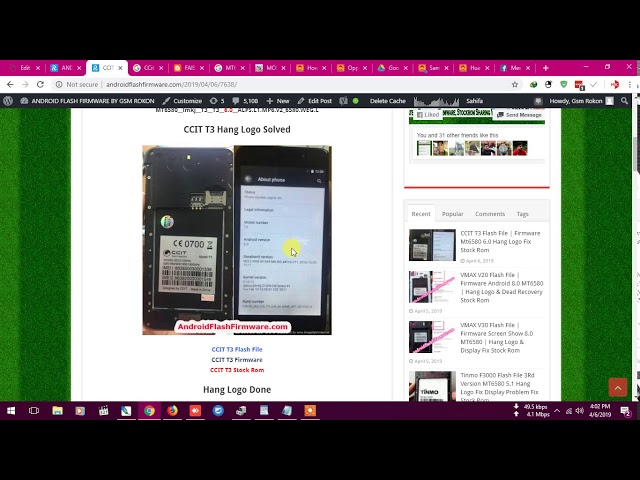Click Customize in the WordPress admin bar
This screenshot has width=640, height=480.
coord(182,101)
